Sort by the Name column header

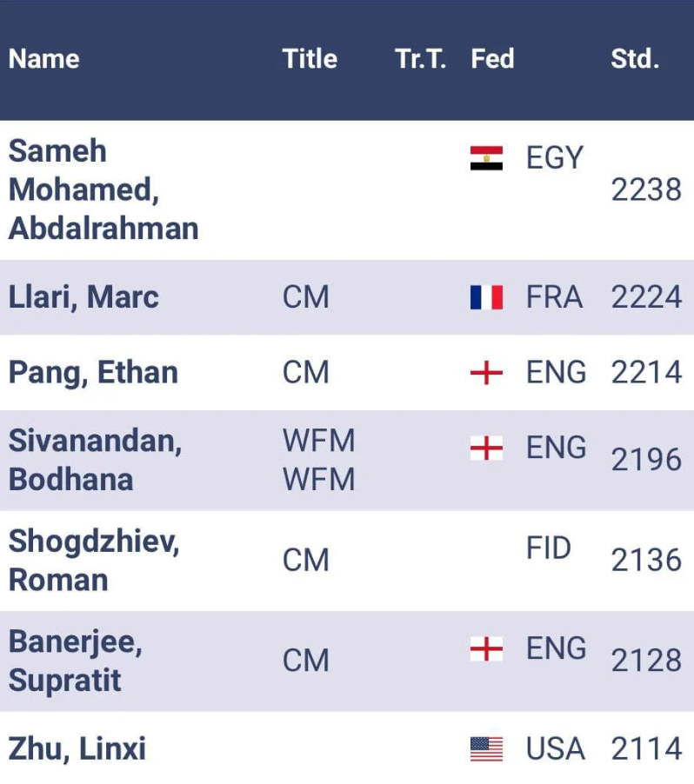pos(43,59)
